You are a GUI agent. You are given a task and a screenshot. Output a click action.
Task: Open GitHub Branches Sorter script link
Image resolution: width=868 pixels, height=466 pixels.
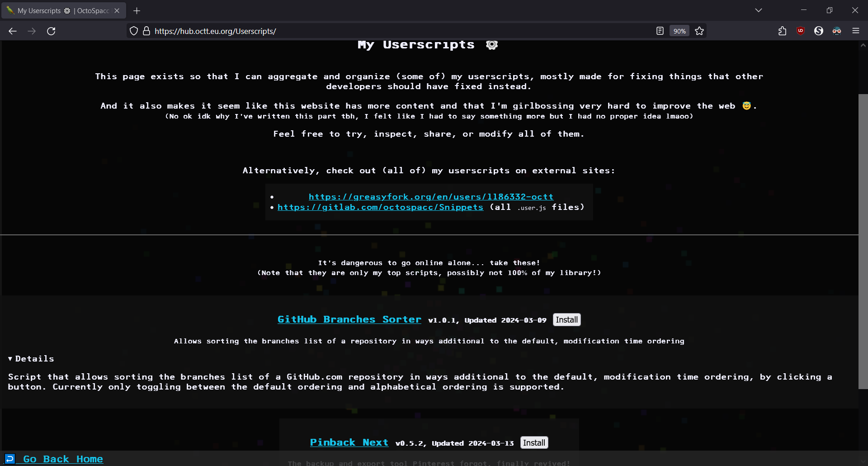(x=349, y=319)
